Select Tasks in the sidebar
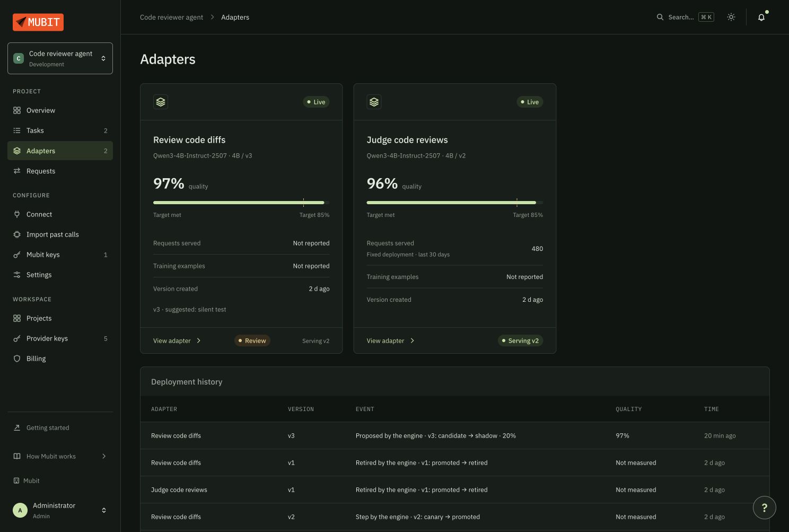Screen dimensions: 789x532 click(60, 130)
